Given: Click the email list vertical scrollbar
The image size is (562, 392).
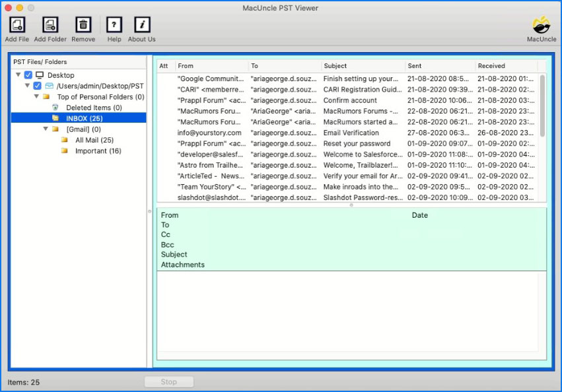Looking at the screenshot, I should tap(542, 106).
